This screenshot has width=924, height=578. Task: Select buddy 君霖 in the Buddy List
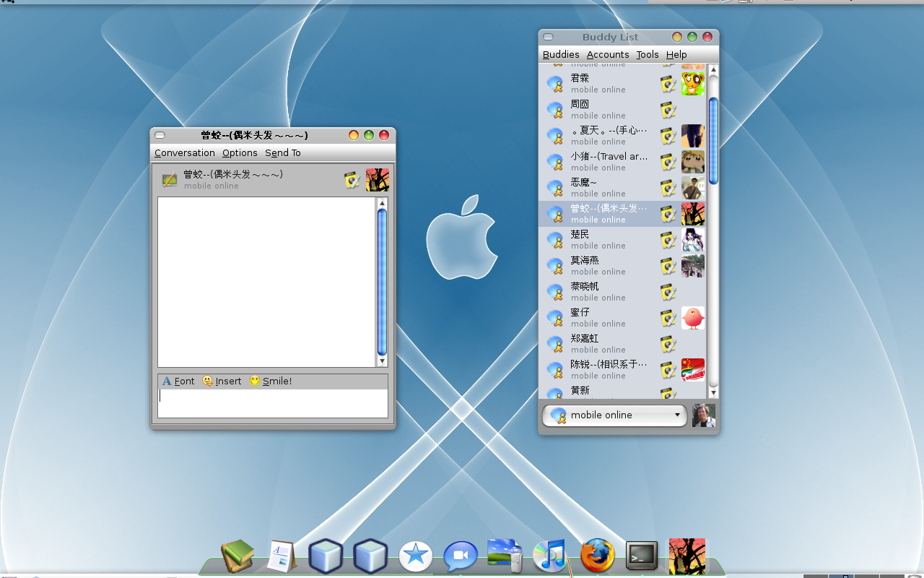click(622, 84)
